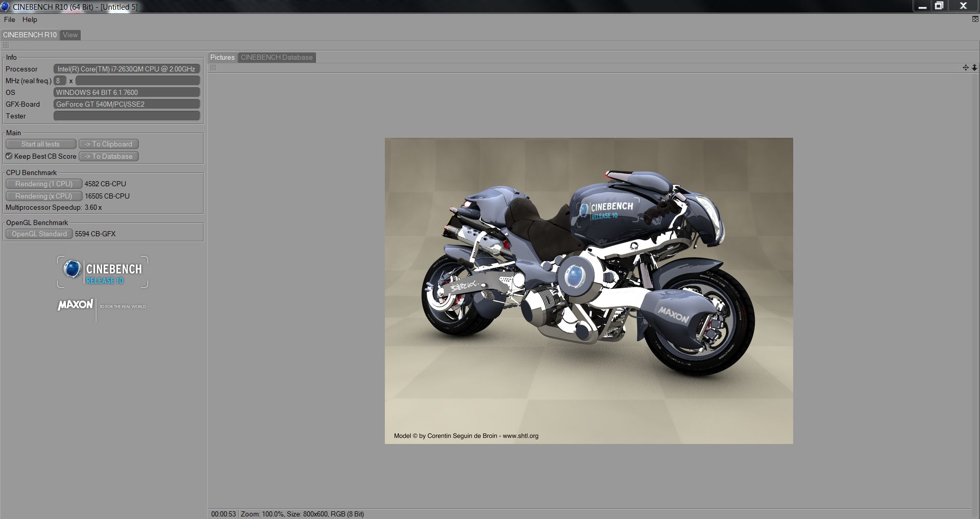
Task: Click the MHz CPU count field showing 8
Action: 60,81
